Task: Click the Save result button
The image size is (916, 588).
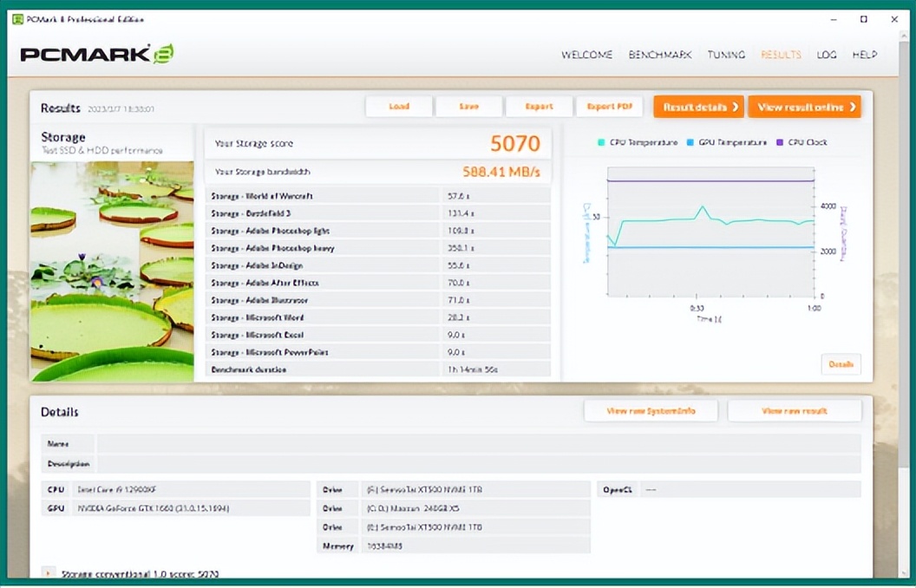Action: [x=468, y=107]
